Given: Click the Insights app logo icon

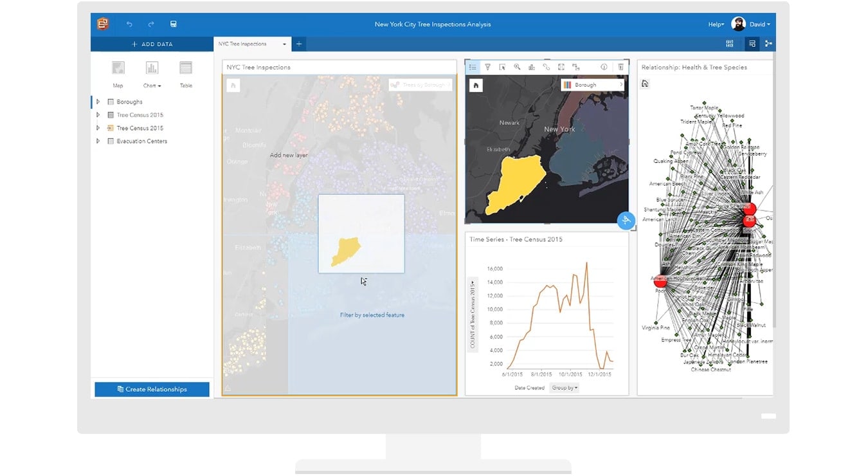Looking at the screenshot, I should (x=103, y=24).
